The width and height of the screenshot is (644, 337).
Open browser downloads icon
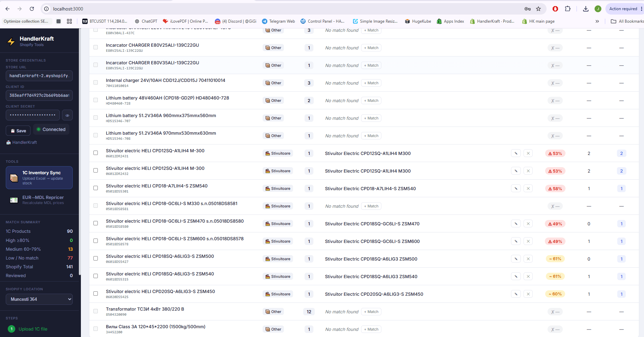[x=586, y=9]
